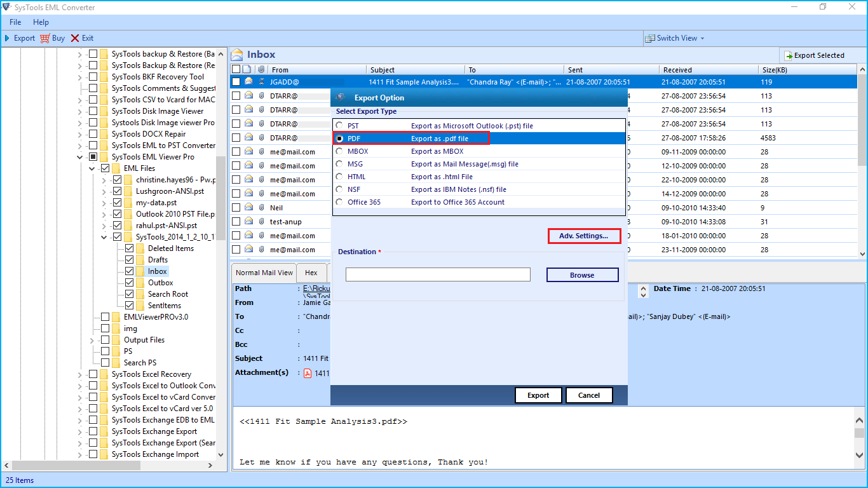This screenshot has width=868, height=488.
Task: Click the Browse button for destination
Action: (x=582, y=275)
